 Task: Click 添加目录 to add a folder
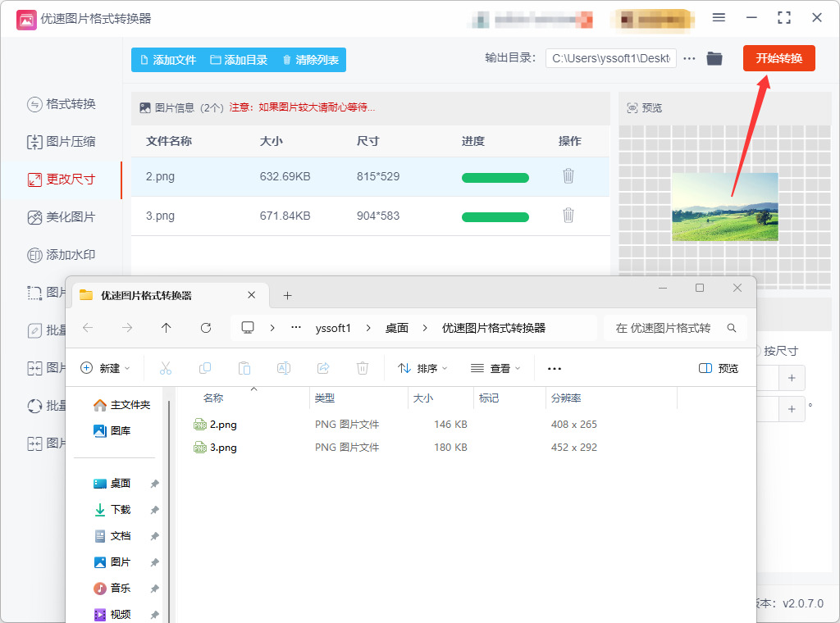point(239,60)
